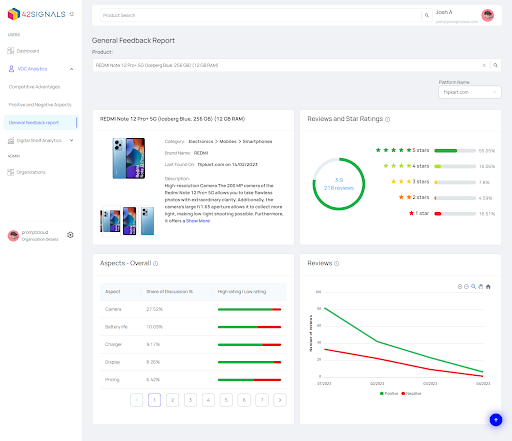Select chart zoom magnifier tool

[x=473, y=287]
